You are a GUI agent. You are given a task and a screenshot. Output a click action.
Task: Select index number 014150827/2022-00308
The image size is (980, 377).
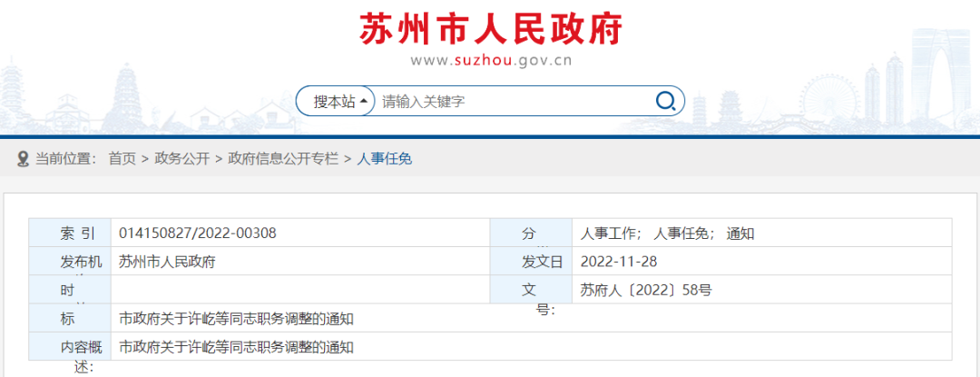pyautogui.click(x=198, y=233)
